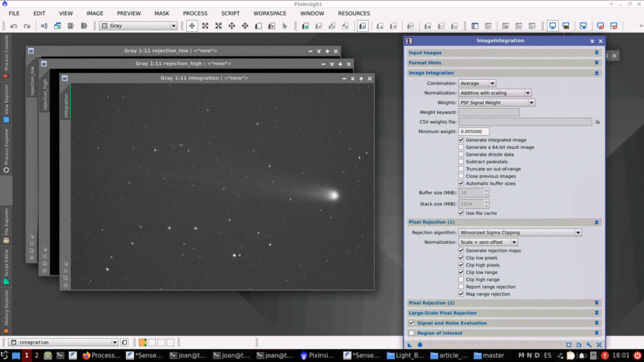Viewport: 644px width, 362px height.
Task: Enable Generate drizzle data checkbox
Action: pos(462,155)
